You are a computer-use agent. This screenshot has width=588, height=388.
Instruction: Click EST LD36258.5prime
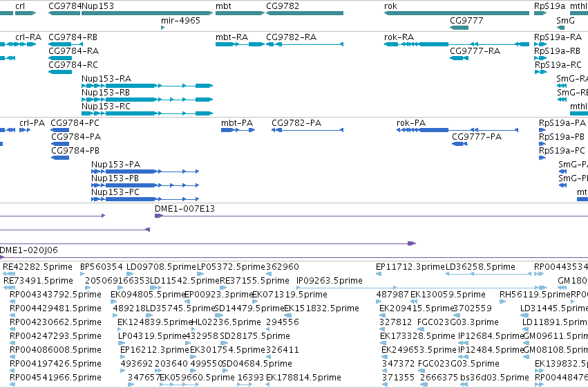click(x=489, y=274)
